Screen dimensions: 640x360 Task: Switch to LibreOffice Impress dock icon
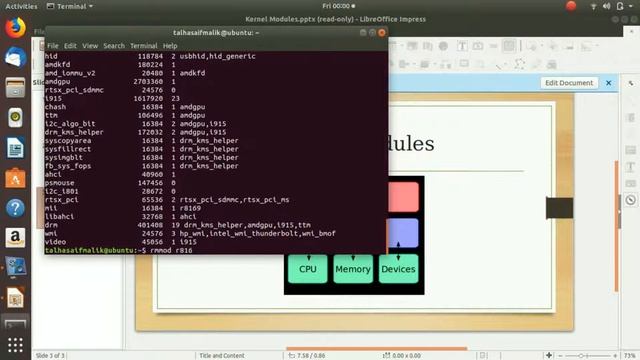[15, 298]
